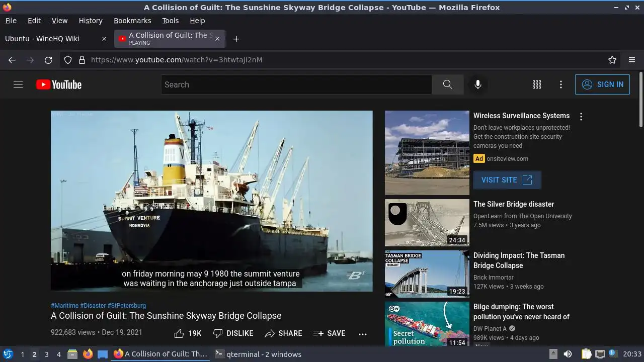Viewport: 644px width, 362px height.
Task: Go to the YouTube home logo
Action: click(59, 84)
